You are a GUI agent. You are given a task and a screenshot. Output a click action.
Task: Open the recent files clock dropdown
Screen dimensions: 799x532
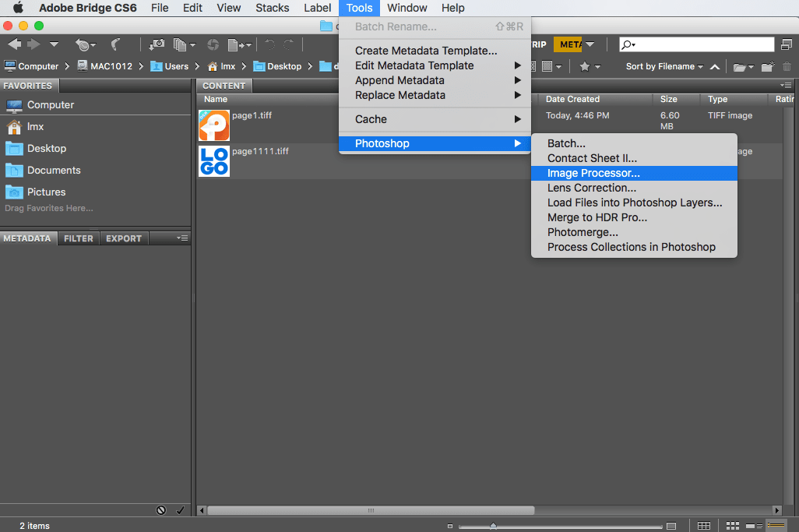85,45
